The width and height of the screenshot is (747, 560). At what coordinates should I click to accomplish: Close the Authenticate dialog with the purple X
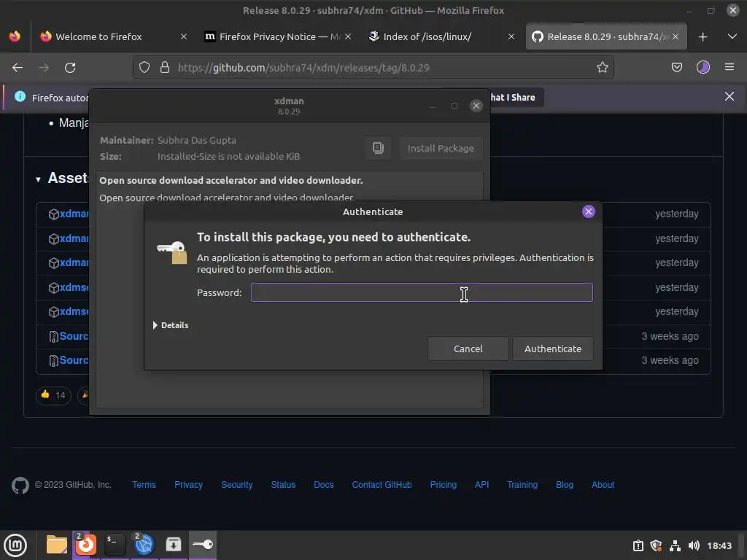[589, 211]
